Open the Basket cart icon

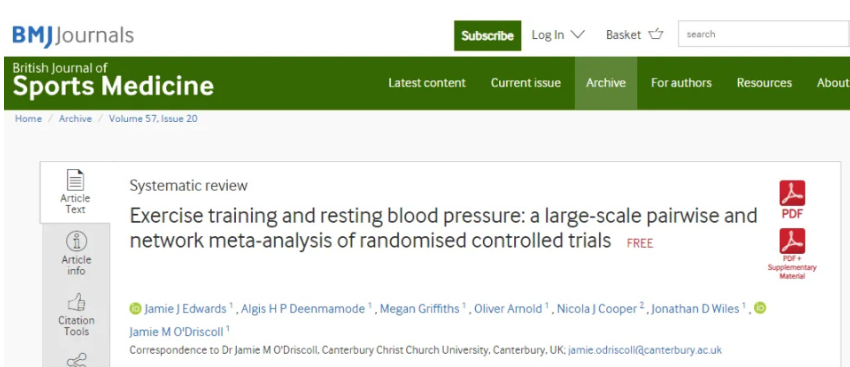click(656, 34)
